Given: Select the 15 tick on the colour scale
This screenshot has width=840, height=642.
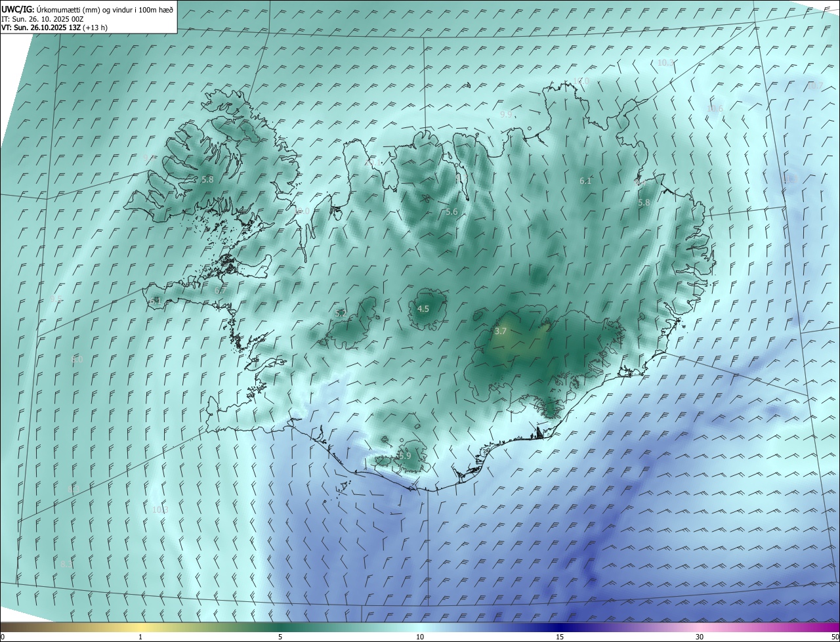Looking at the screenshot, I should click(560, 637).
